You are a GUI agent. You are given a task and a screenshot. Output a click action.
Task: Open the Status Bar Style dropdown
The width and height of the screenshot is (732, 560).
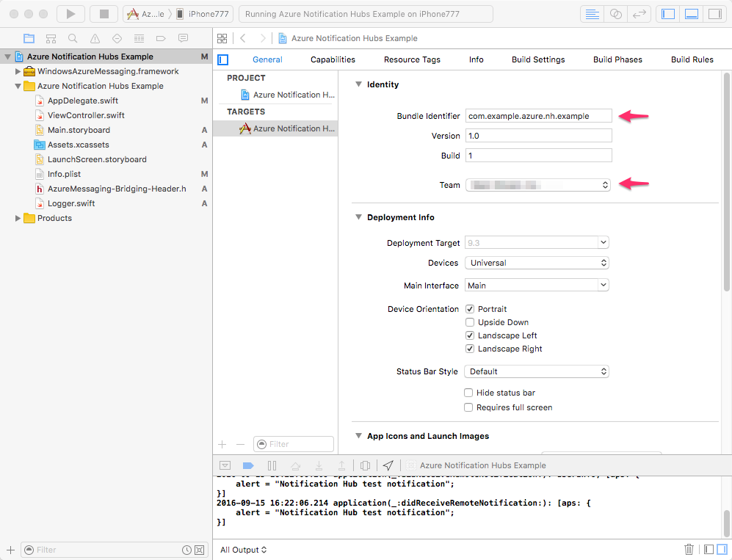[538, 371]
